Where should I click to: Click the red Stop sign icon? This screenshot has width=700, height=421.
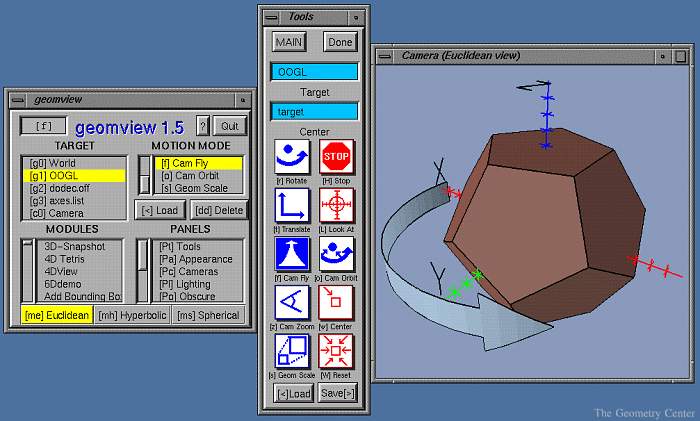coord(337,156)
